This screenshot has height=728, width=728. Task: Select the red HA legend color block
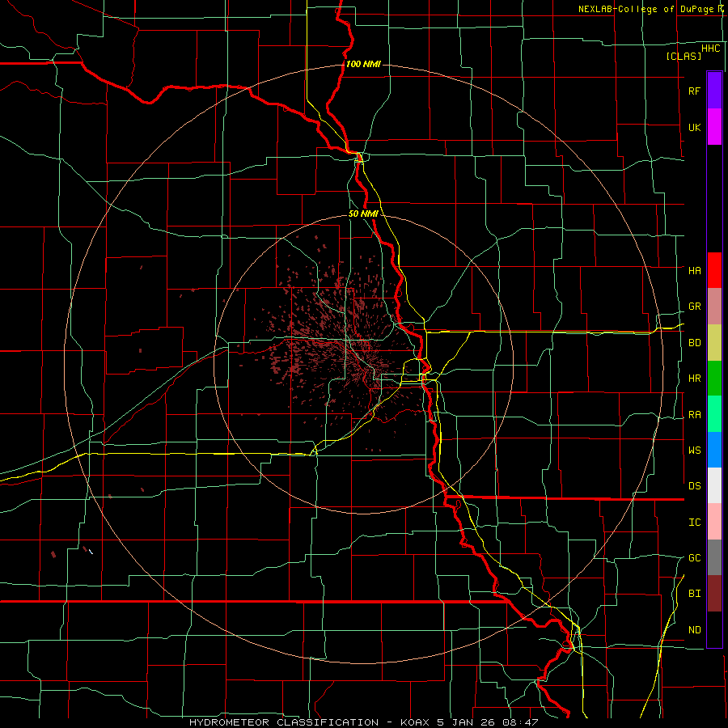click(714, 270)
